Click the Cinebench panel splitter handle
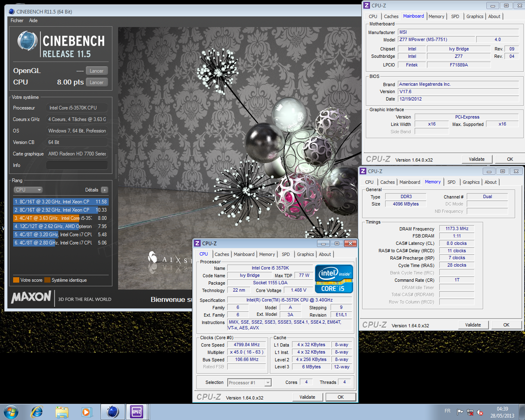Screen dimensions: 525x420 pos(115,166)
